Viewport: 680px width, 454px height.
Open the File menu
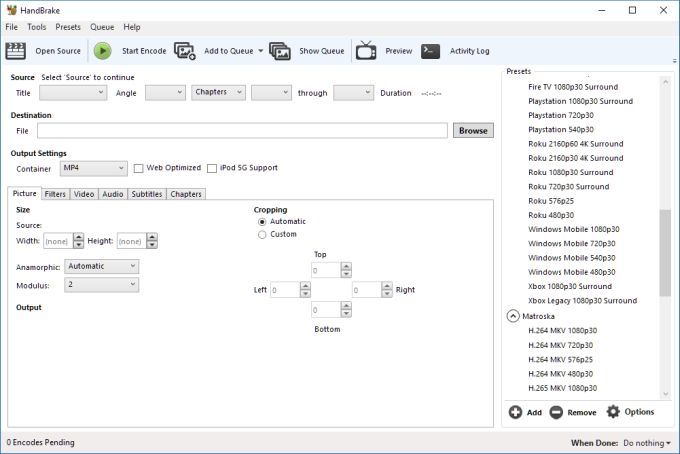click(11, 27)
